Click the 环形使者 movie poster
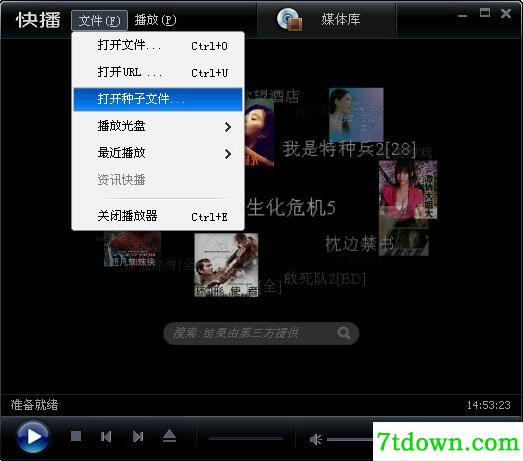The width and height of the screenshot is (523, 461). pos(226,265)
